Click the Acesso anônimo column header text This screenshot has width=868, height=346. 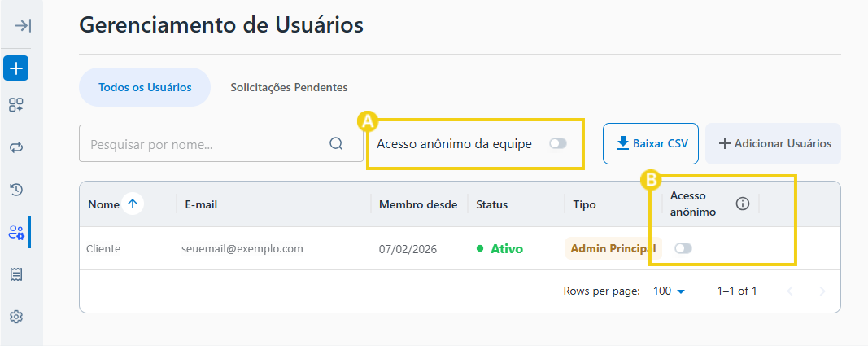point(692,204)
